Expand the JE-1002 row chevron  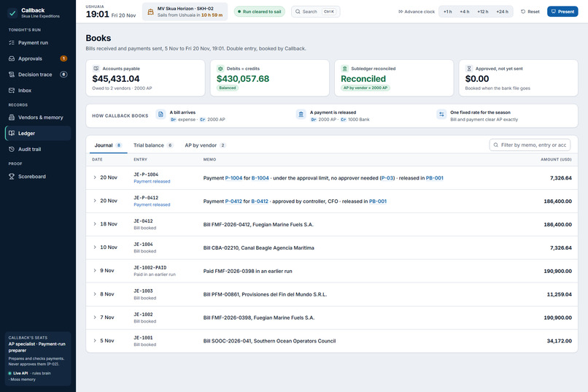95,318
